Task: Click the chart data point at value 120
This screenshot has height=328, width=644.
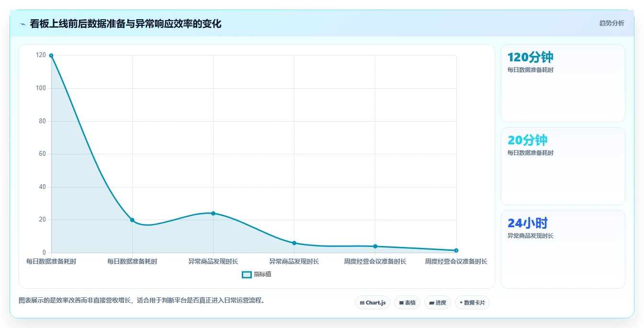Action: tap(51, 56)
